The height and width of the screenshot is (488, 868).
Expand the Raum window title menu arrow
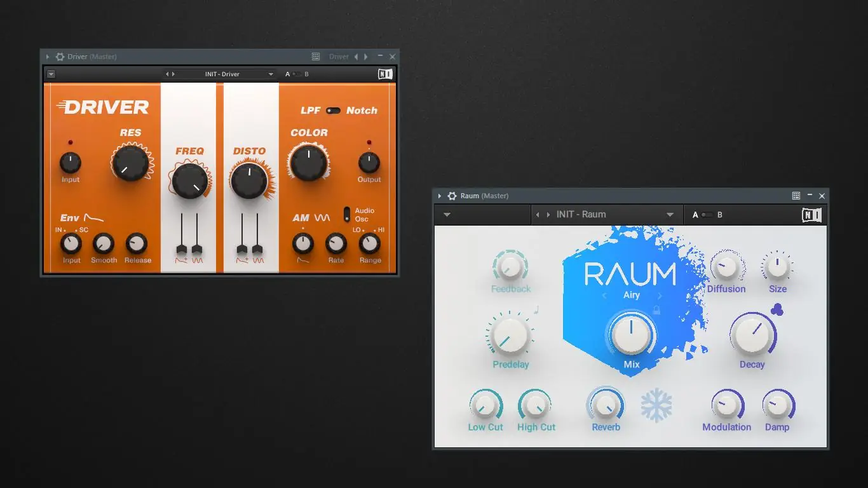click(439, 196)
